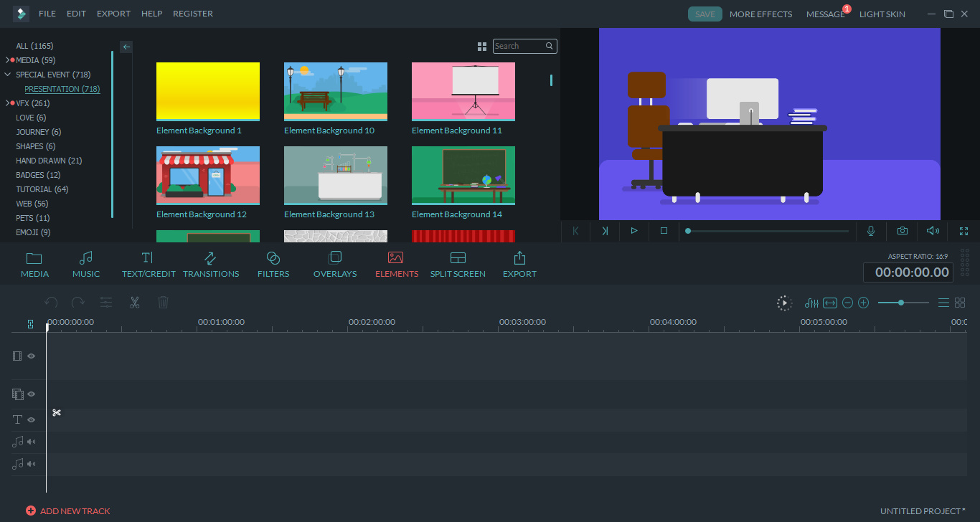Open the MESSAGE notifications
The height and width of the screenshot is (522, 980).
tap(826, 14)
